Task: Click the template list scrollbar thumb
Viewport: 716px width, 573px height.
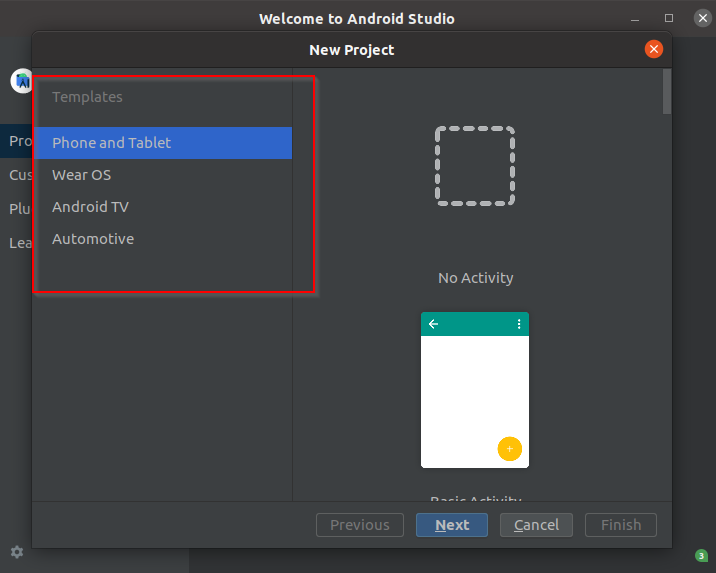Action: pos(667,91)
